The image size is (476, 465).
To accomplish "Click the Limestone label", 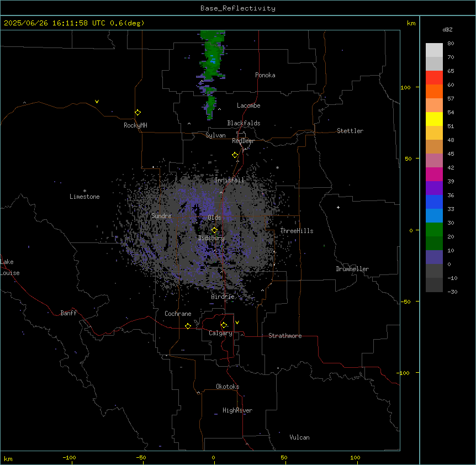I will 84,197.
